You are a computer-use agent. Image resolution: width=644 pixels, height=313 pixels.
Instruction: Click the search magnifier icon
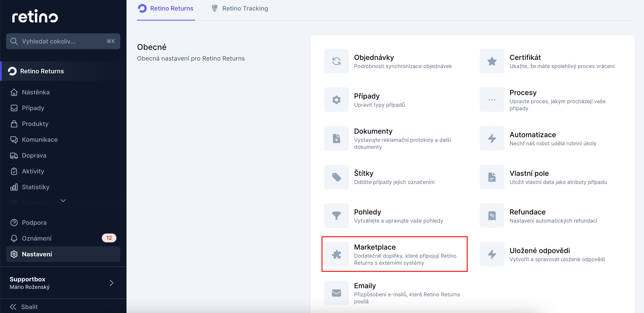click(14, 41)
